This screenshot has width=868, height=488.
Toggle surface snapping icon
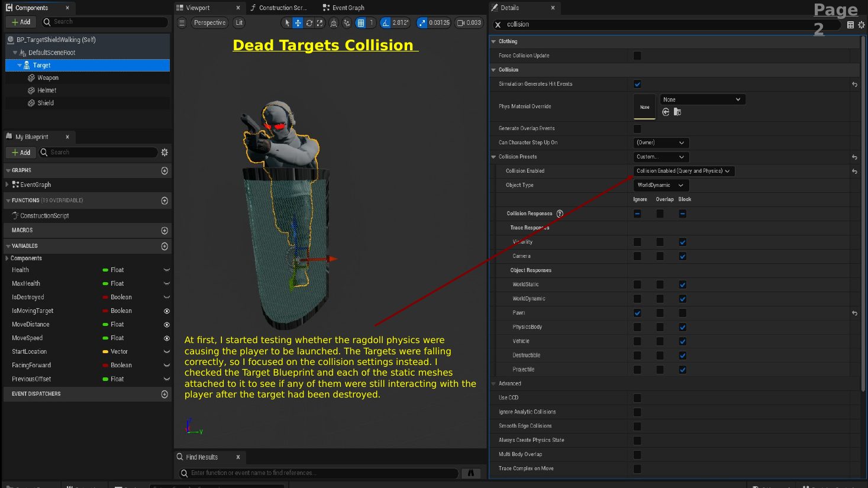click(x=347, y=22)
